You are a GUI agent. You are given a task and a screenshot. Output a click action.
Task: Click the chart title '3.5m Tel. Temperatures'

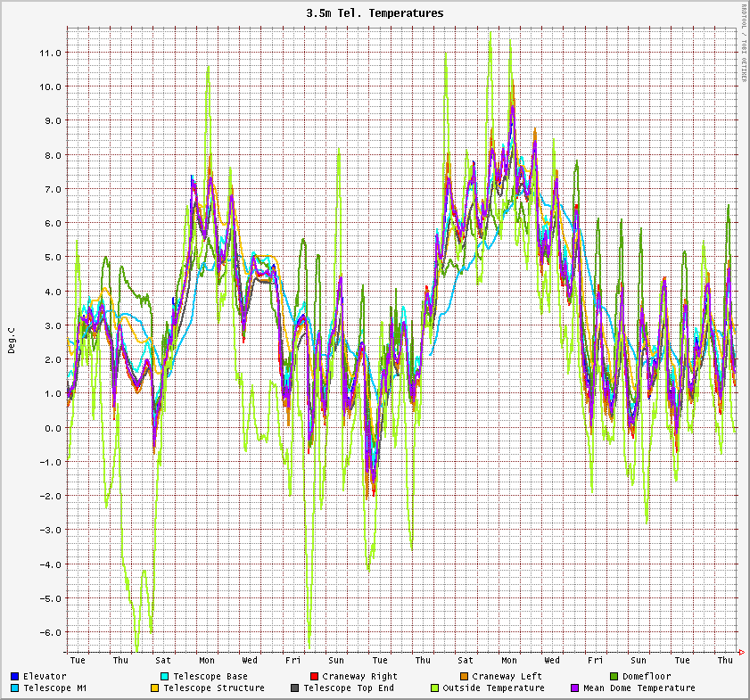click(x=375, y=13)
